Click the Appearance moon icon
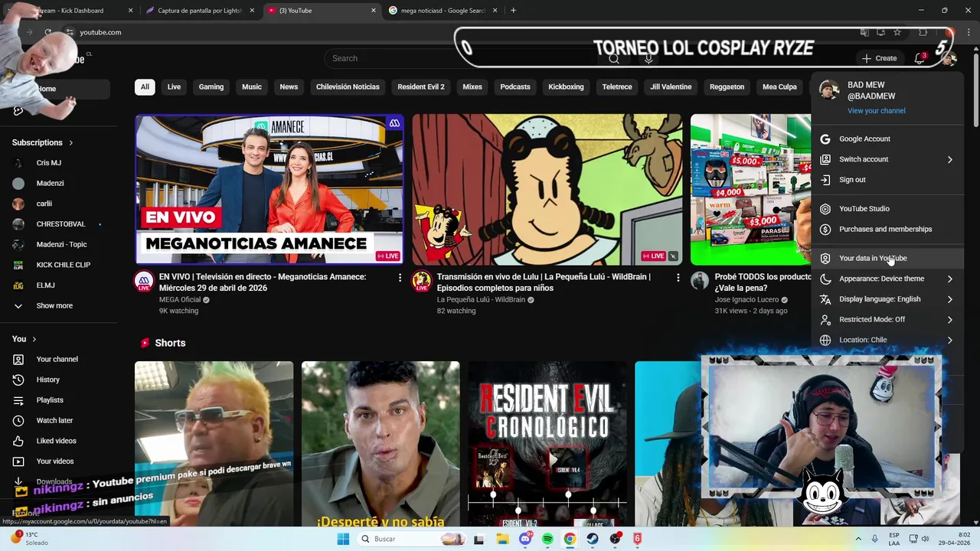Screen dimensions: 980x551 point(825,279)
